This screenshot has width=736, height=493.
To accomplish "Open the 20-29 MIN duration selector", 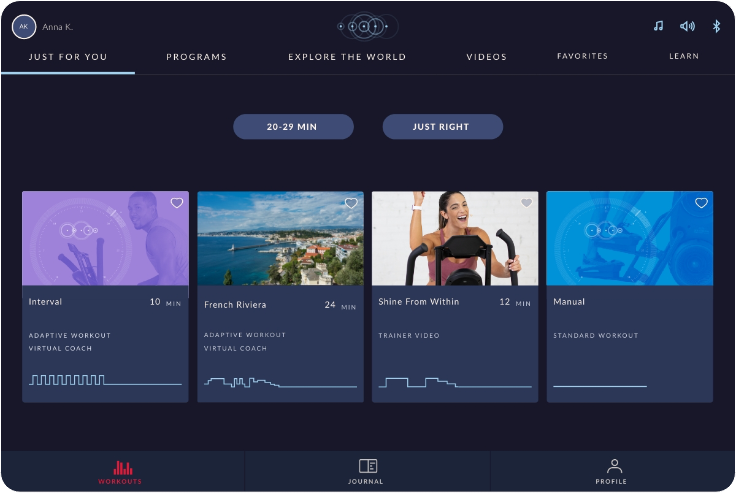I will 293,127.
